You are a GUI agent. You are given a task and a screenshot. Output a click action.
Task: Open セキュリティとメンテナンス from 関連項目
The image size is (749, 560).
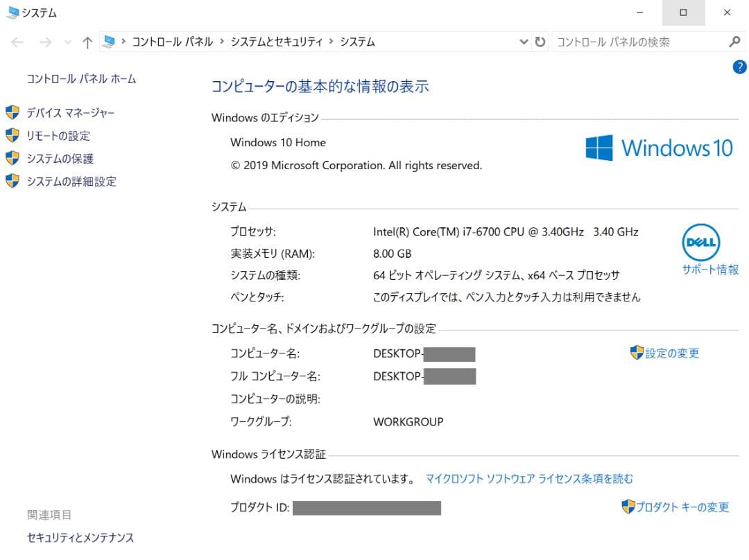80,537
